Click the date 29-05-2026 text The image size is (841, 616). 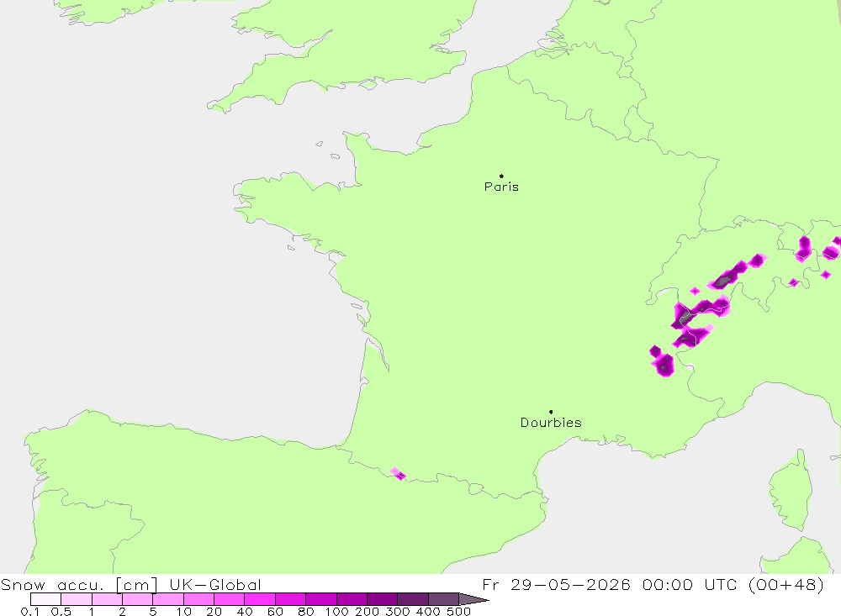570,584
